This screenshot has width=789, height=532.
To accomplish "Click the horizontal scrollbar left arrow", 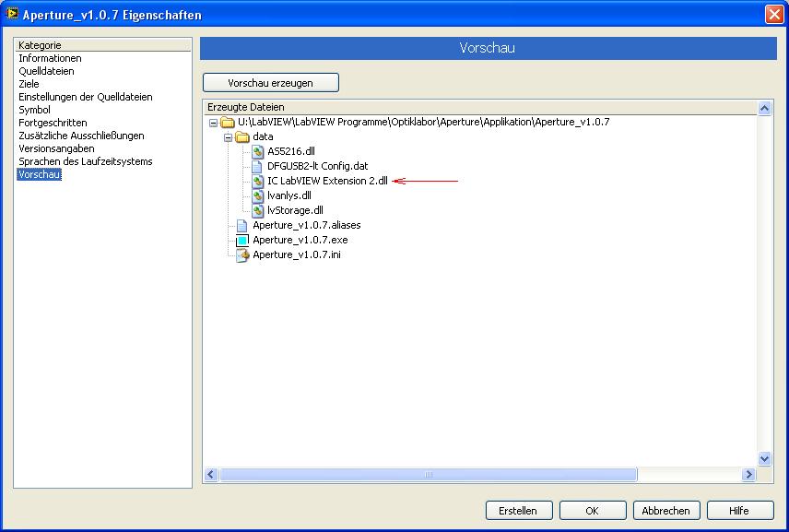I will [211, 475].
